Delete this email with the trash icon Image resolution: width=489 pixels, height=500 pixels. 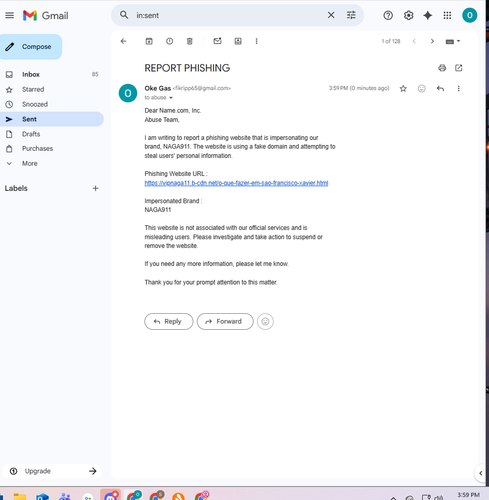tap(189, 41)
